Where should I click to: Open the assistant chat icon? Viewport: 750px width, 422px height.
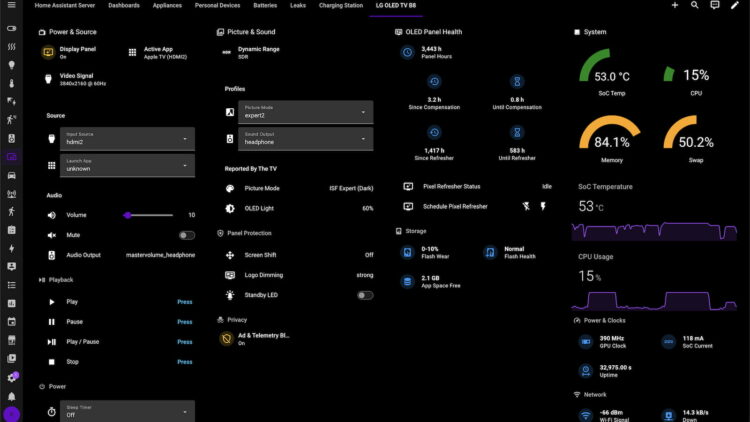715,5
